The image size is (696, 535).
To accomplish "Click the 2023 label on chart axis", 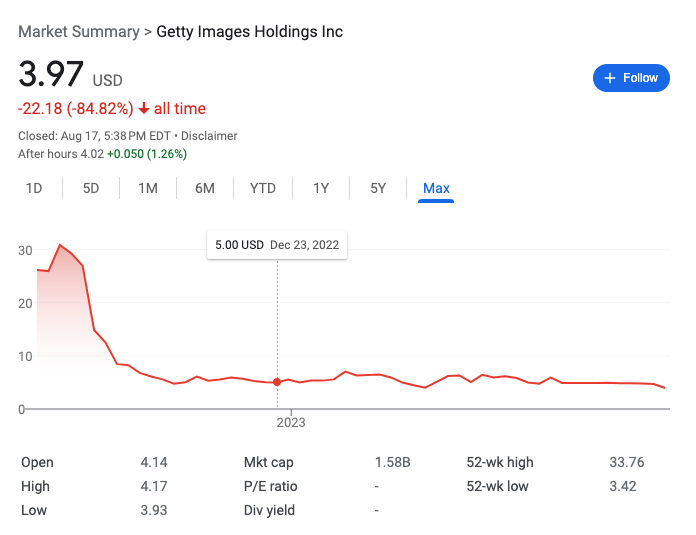I will [291, 422].
